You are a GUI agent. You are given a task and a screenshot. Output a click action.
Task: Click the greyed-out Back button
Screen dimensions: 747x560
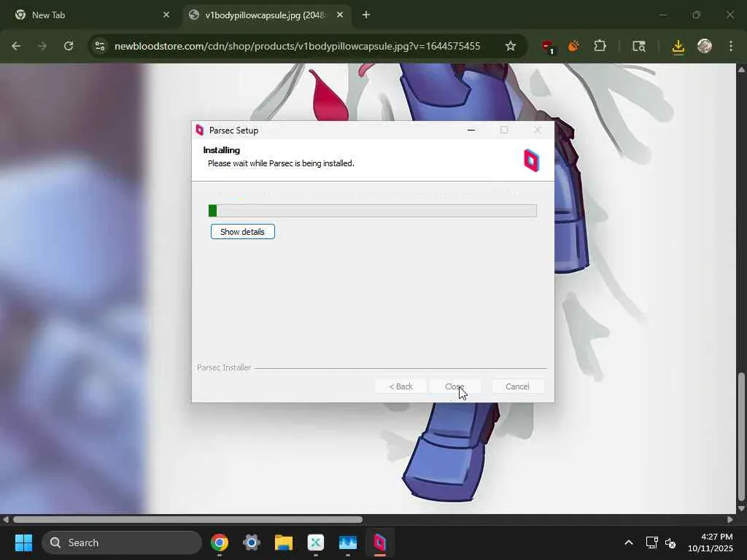click(x=400, y=386)
